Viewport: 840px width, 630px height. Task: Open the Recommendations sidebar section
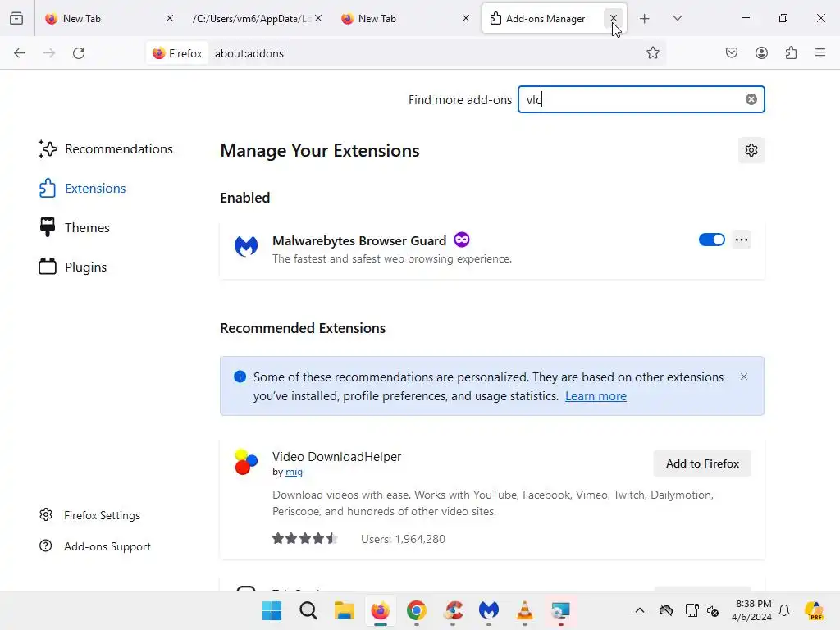point(106,149)
